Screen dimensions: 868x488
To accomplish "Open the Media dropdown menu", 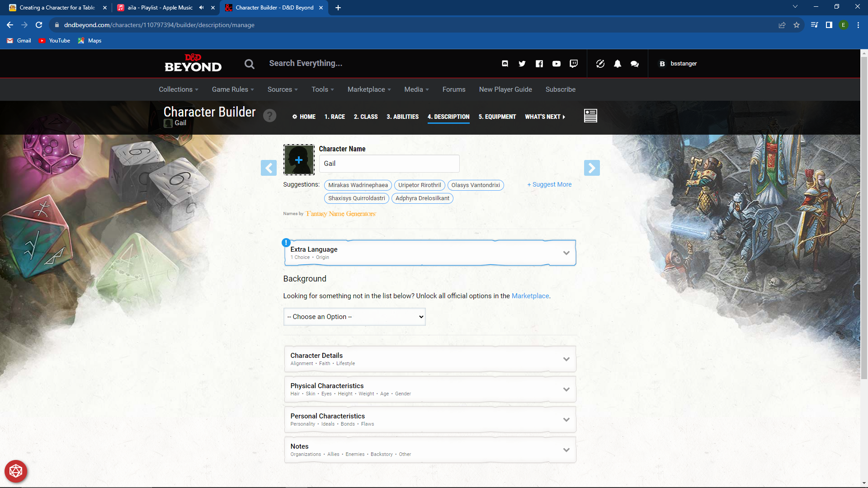I will [x=416, y=89].
